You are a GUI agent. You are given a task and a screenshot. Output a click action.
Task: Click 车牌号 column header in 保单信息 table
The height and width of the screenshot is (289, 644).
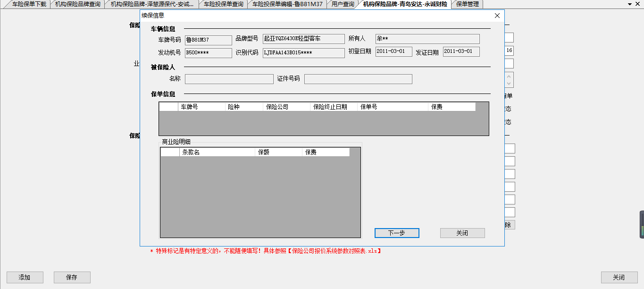click(201, 107)
